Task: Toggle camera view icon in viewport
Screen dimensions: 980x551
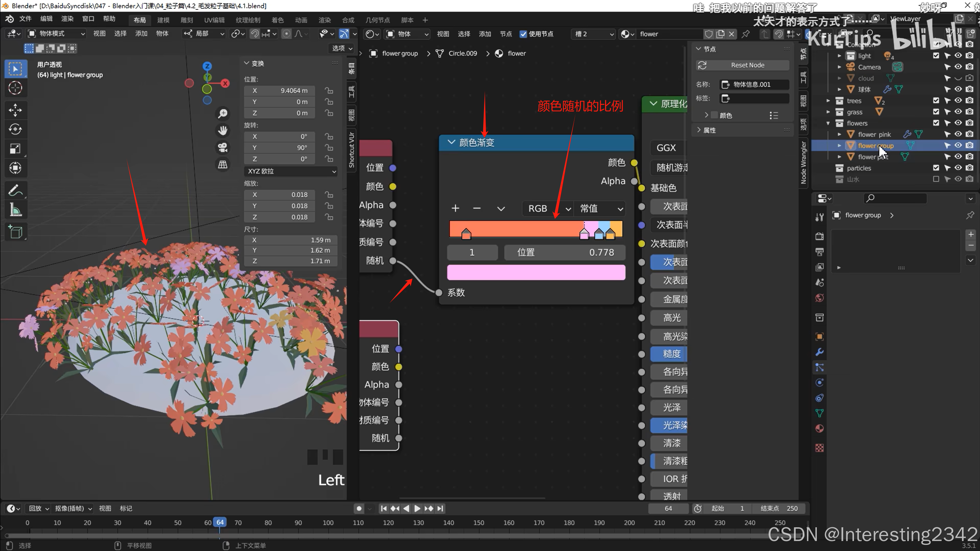Action: click(x=223, y=147)
